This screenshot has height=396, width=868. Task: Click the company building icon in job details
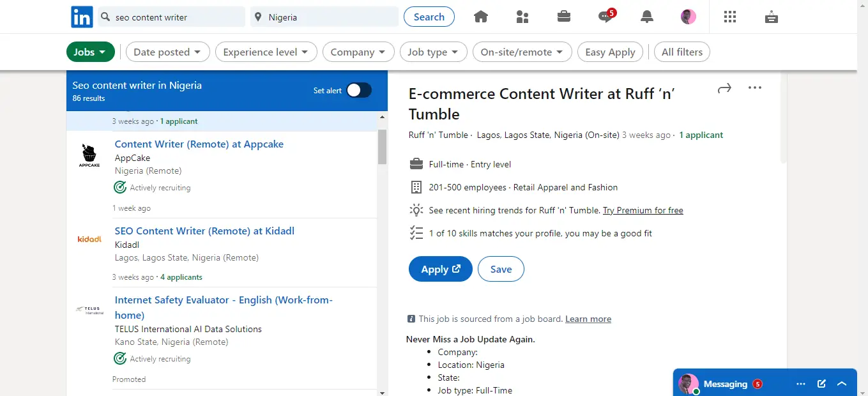point(416,187)
